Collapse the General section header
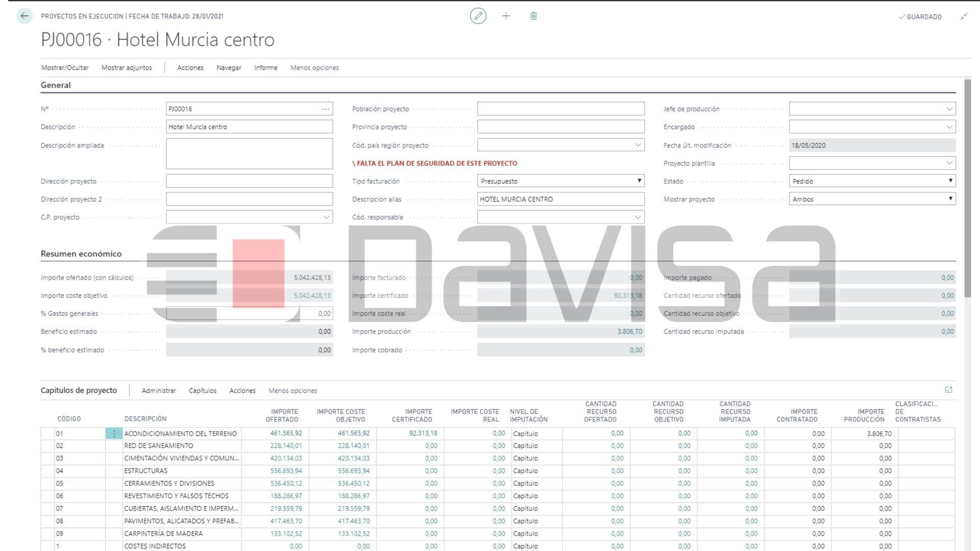This screenshot has width=980, height=551. 56,85
